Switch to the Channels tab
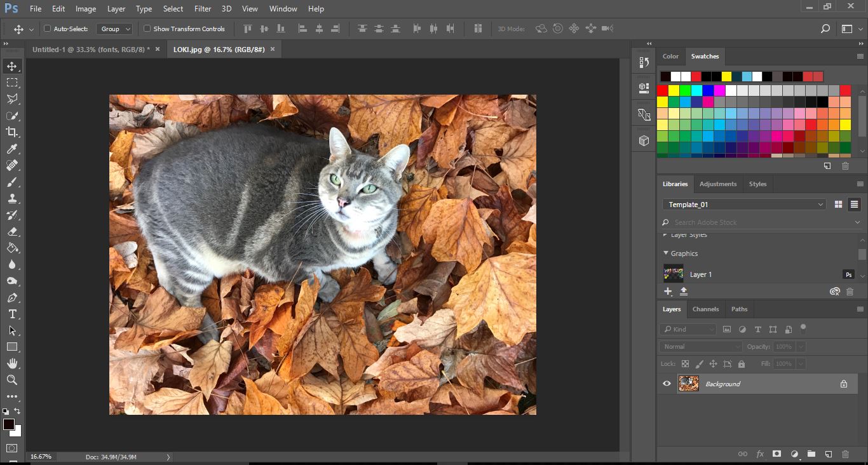The height and width of the screenshot is (465, 868). tap(705, 309)
